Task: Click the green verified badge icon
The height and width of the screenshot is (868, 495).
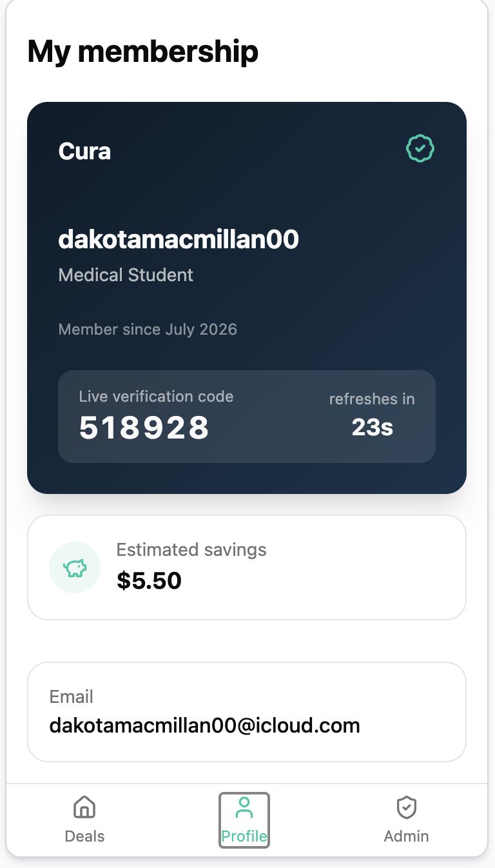Action: pyautogui.click(x=420, y=149)
